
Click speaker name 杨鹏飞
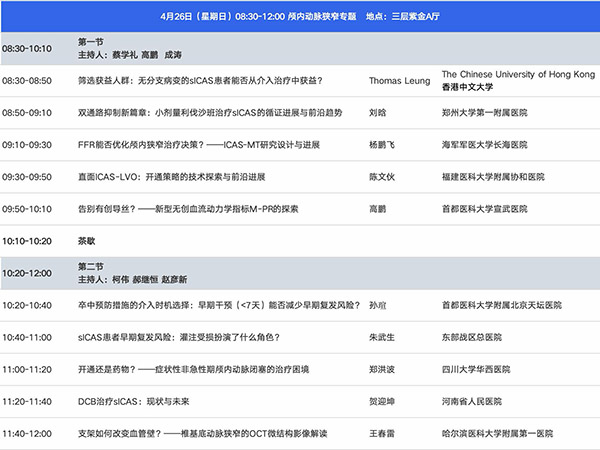384,145
